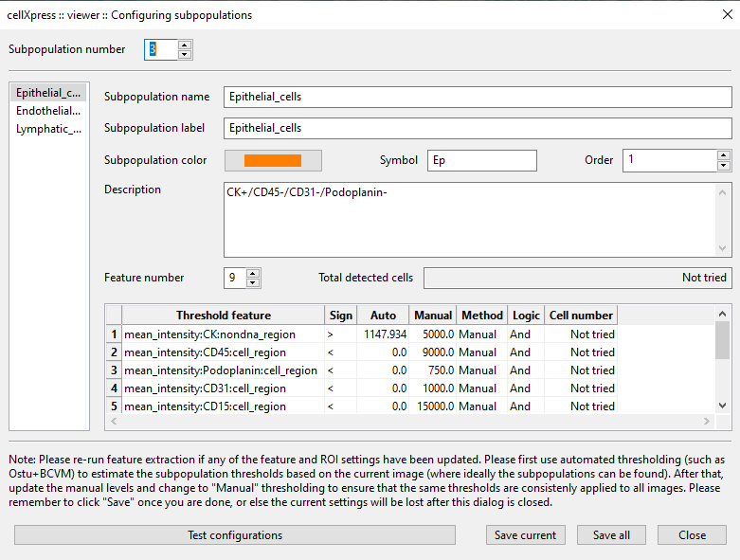740x560 pixels.
Task: Click the Auto value 1147.934
Action: 383,334
